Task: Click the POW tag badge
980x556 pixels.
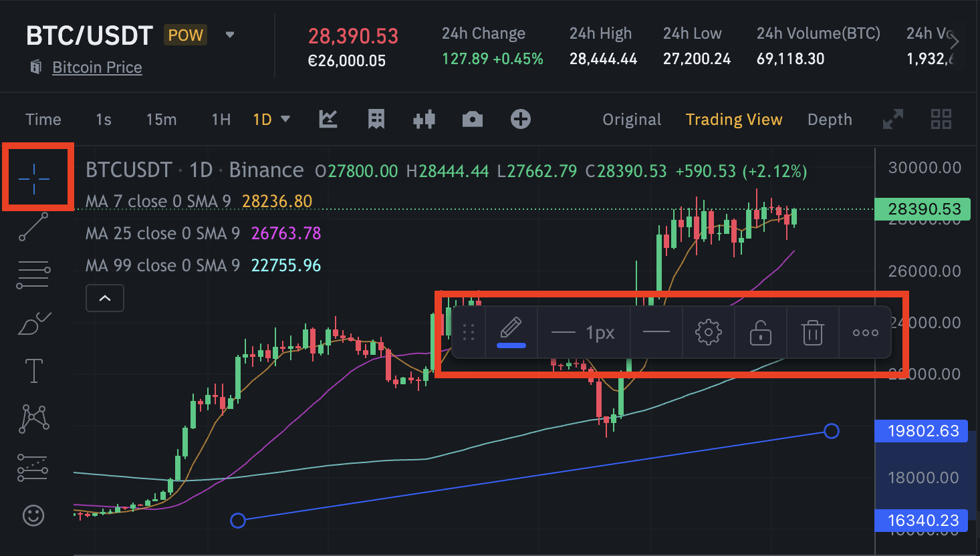Action: (x=185, y=35)
